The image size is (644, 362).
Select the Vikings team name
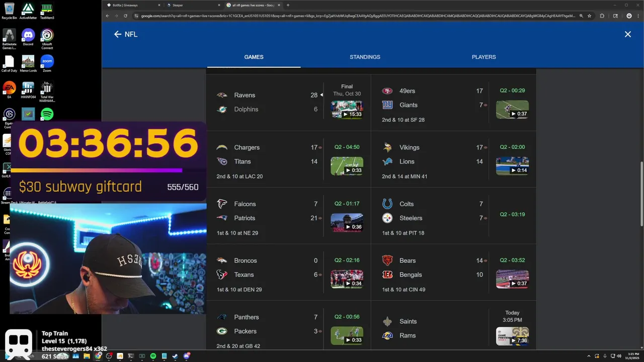tap(409, 147)
